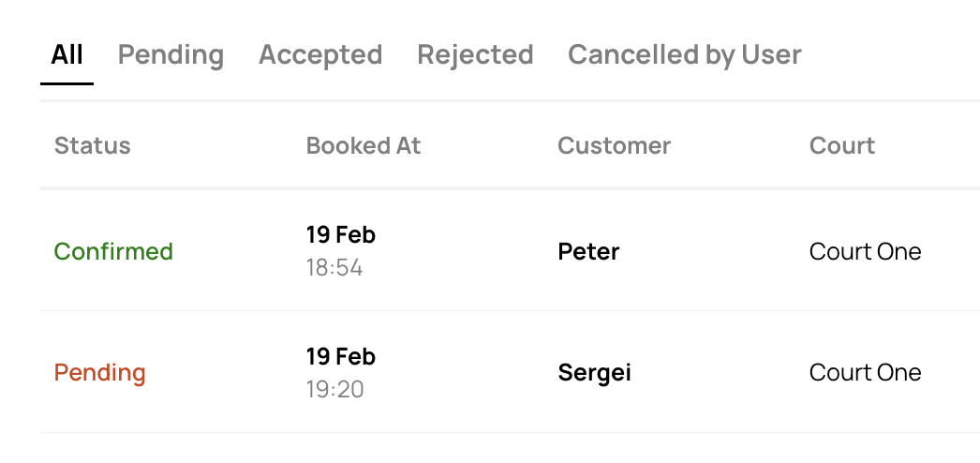Select the Accepted tab
980x463 pixels.
(x=320, y=55)
